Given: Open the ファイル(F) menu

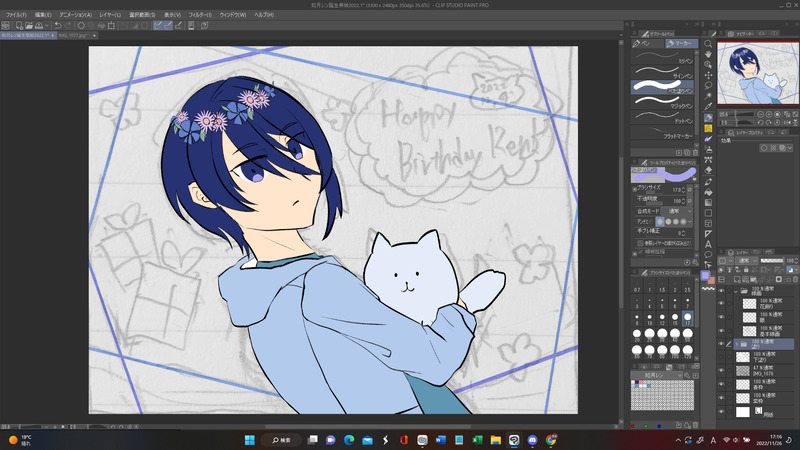Looking at the screenshot, I should click(16, 15).
